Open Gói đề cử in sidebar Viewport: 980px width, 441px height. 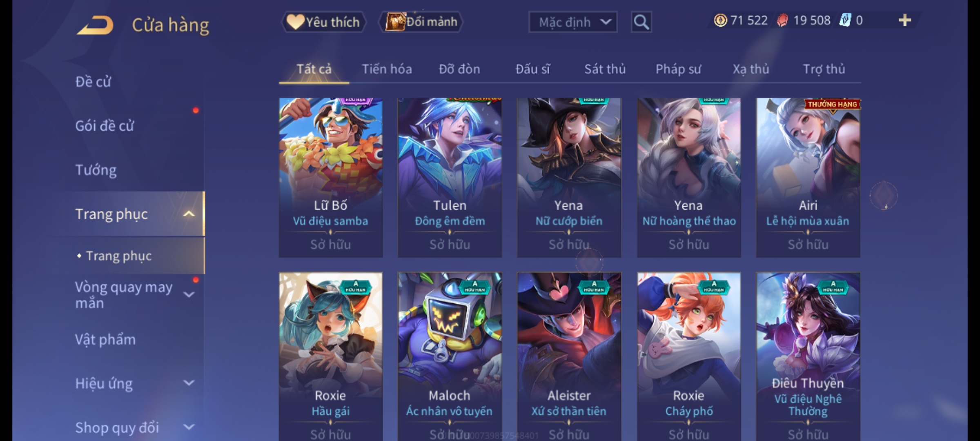[x=105, y=126]
